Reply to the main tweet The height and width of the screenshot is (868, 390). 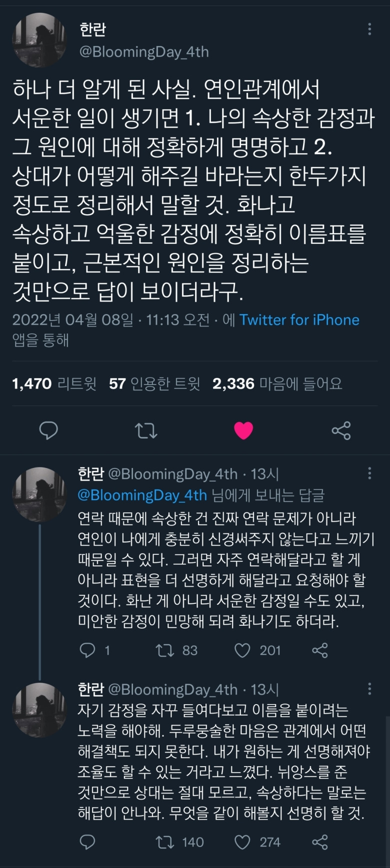click(48, 431)
